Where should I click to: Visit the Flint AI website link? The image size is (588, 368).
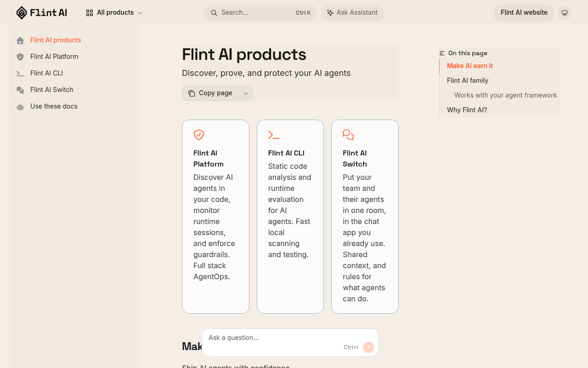[524, 13]
